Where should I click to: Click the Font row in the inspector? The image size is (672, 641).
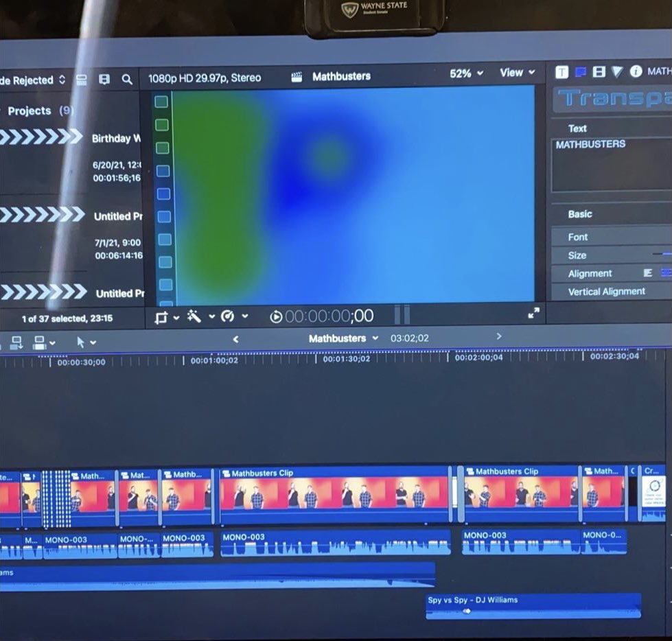coord(612,237)
